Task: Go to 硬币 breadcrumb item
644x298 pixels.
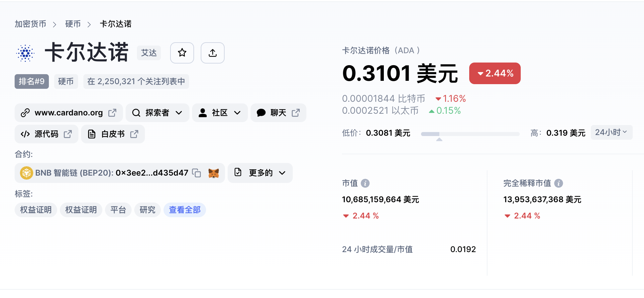Action: (73, 24)
